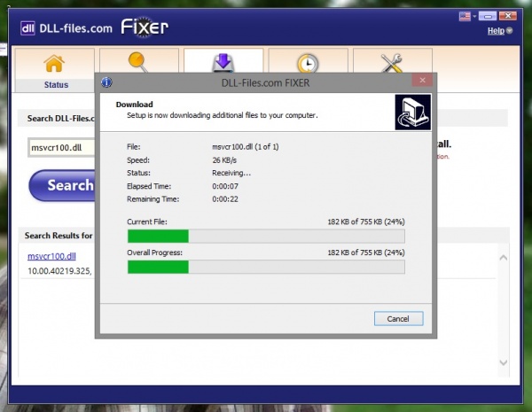Minimize the DLL-Files Fixer window
This screenshot has height=412, width=532.
pos(488,16)
